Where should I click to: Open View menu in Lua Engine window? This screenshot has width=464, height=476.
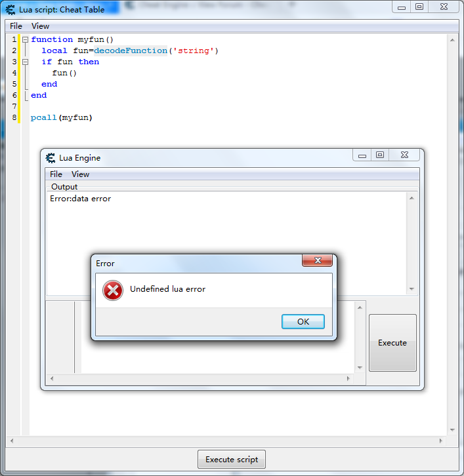[80, 174]
